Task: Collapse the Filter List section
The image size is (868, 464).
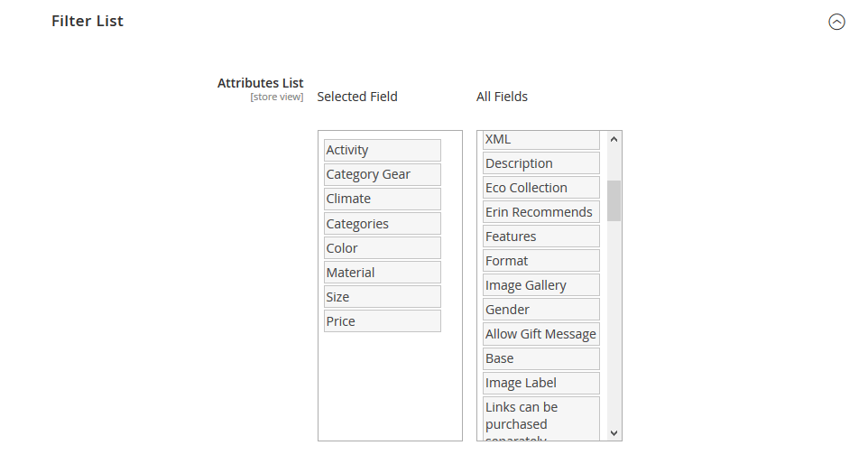Action: pos(836,22)
